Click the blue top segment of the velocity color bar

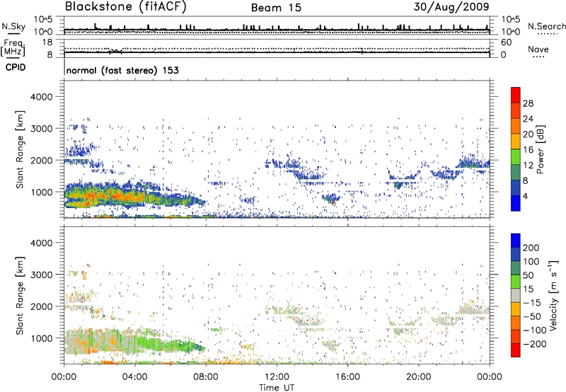pos(516,241)
